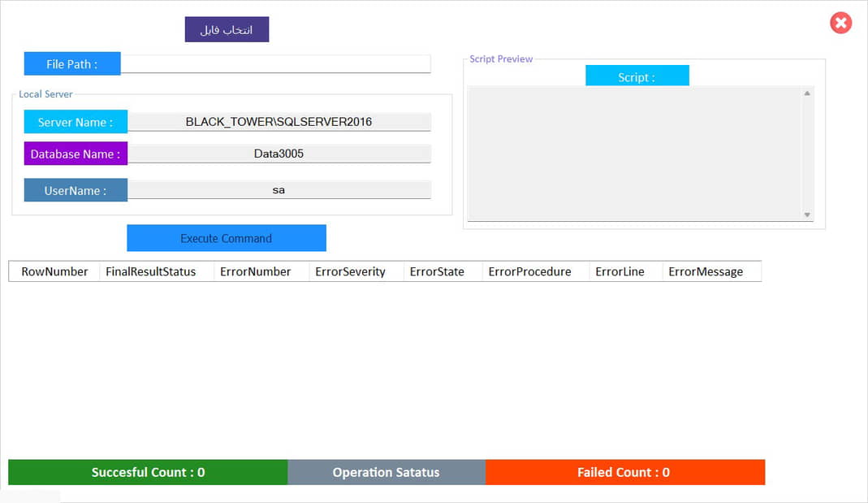This screenshot has height=503, width=868.
Task: Click the انتخاب فایل file select button
Action: pos(227,29)
